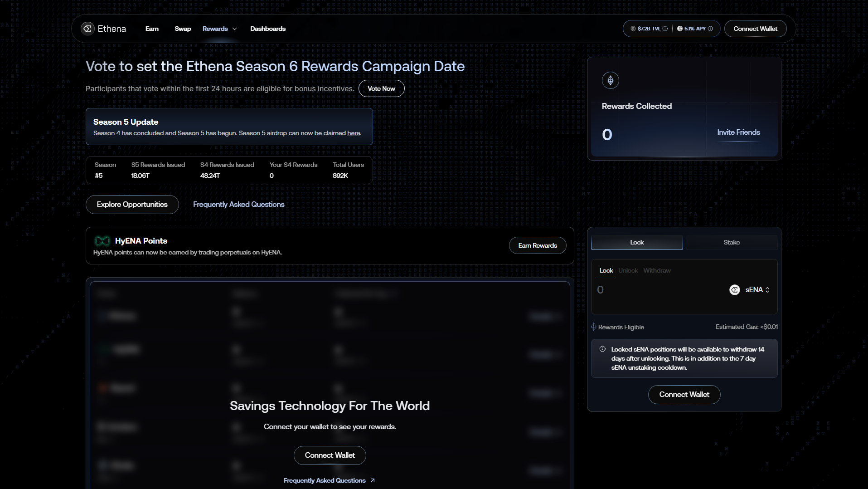Click the lock amount input field
The image size is (868, 489).
click(659, 290)
